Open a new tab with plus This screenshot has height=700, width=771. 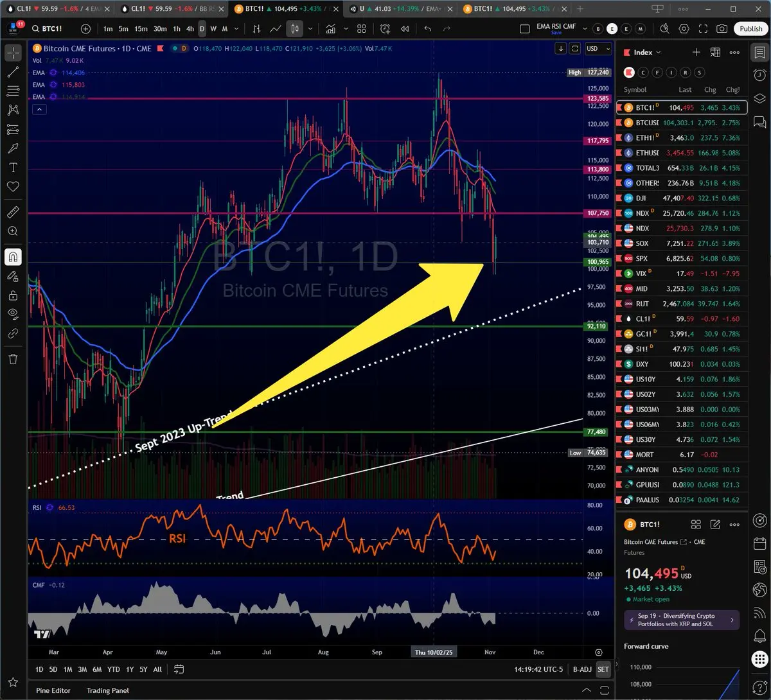[x=580, y=9]
